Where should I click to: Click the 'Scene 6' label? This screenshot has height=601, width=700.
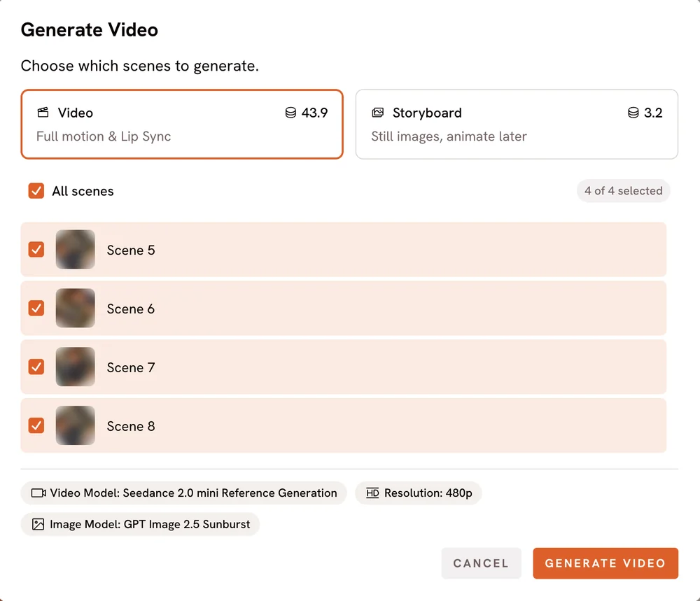pyautogui.click(x=131, y=309)
